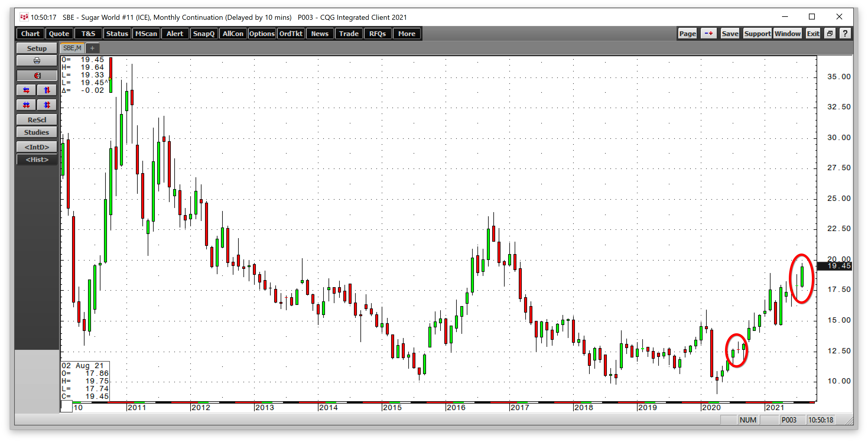868x442 pixels.
Task: Minimize the CQG window
Action: [x=785, y=17]
